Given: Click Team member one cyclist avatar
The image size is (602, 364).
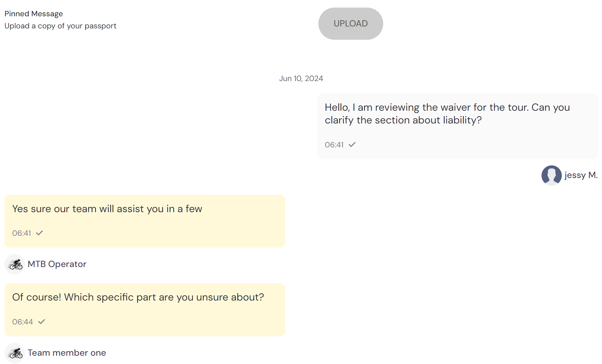Looking at the screenshot, I should point(15,353).
